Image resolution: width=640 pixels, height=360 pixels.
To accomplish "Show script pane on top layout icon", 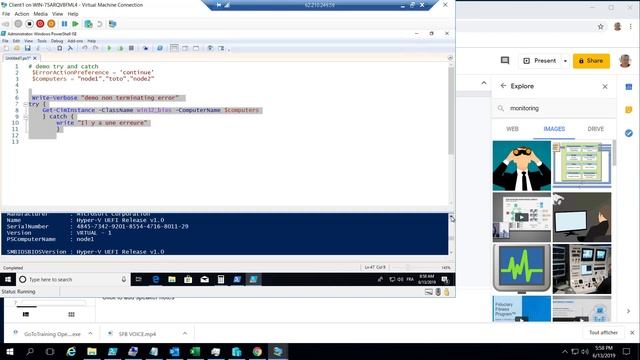I will point(174,48).
